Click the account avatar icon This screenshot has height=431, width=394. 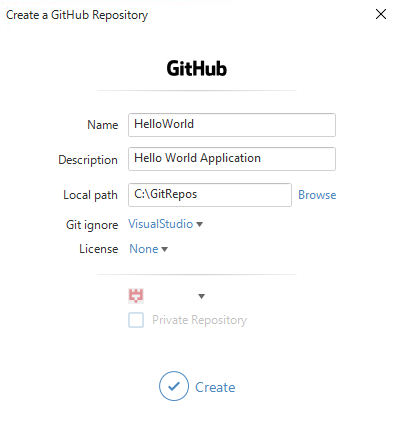click(x=136, y=296)
